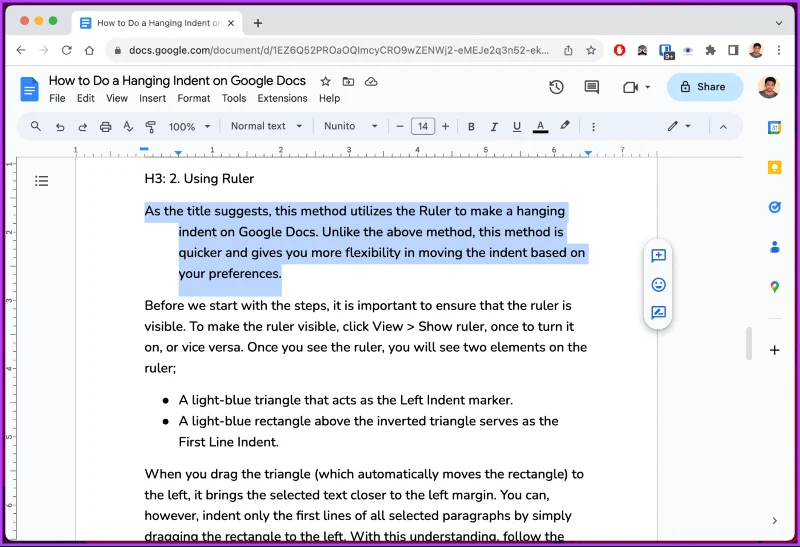This screenshot has width=800, height=547.
Task: Click the address bar URL
Action: point(339,50)
